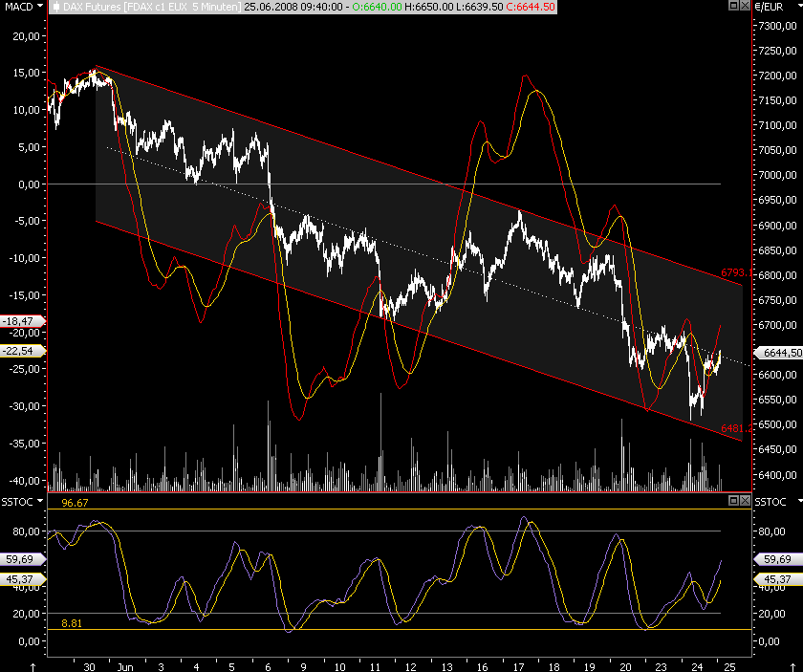The image size is (803, 672).
Task: Click the instrument icon before DAX Futures title
Action: [x=55, y=7]
